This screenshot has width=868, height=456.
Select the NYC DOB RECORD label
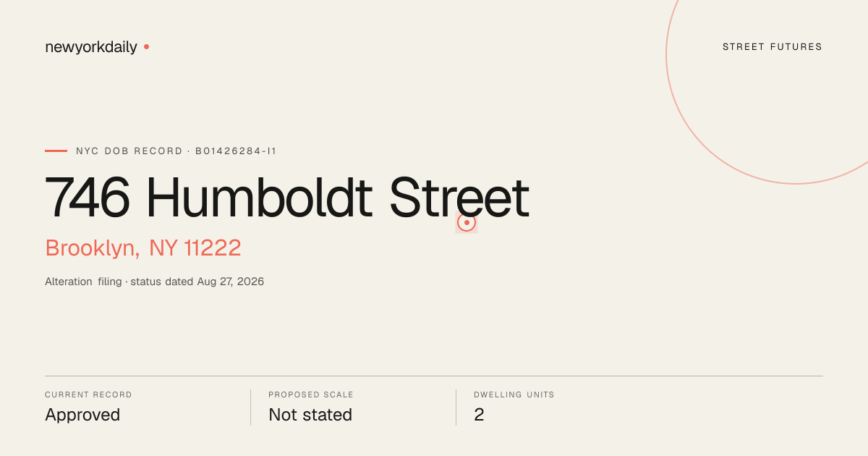point(129,151)
